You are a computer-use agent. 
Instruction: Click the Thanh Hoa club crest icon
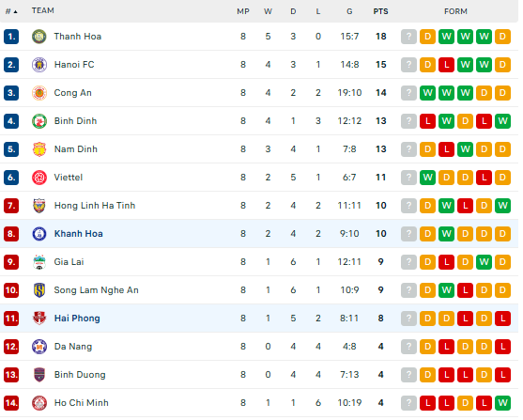39,37
